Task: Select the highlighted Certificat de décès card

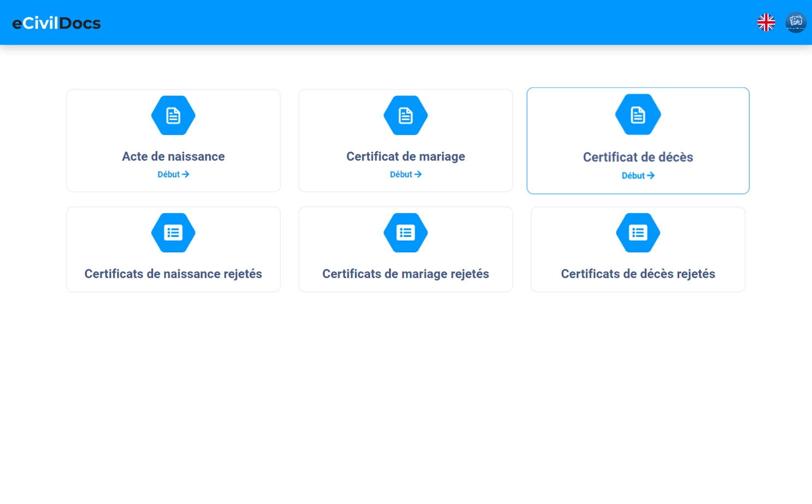Action: [638, 140]
